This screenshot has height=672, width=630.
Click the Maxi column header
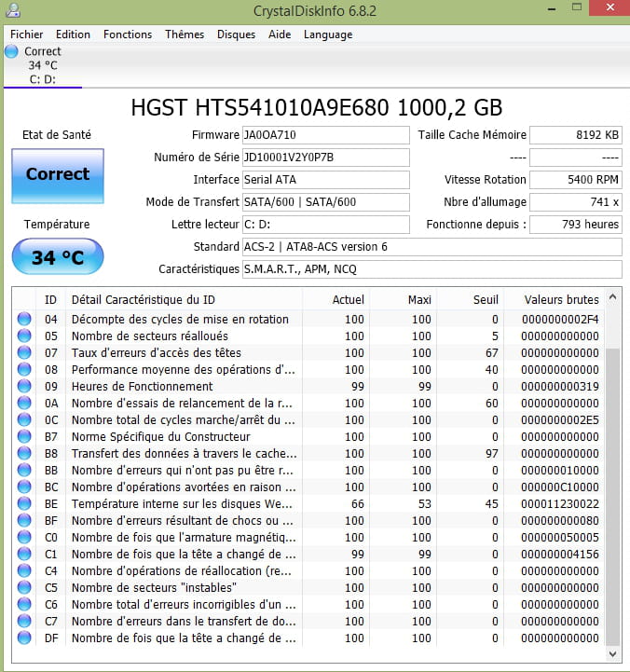[404, 299]
